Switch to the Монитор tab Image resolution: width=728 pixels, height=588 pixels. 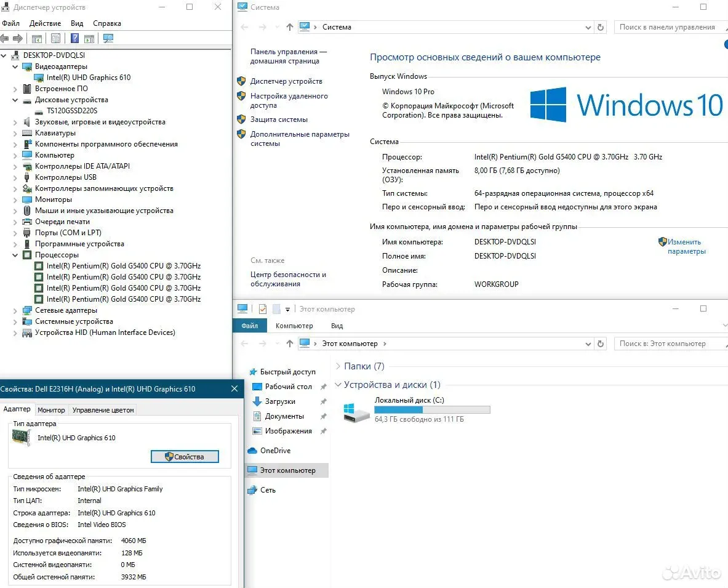51,410
